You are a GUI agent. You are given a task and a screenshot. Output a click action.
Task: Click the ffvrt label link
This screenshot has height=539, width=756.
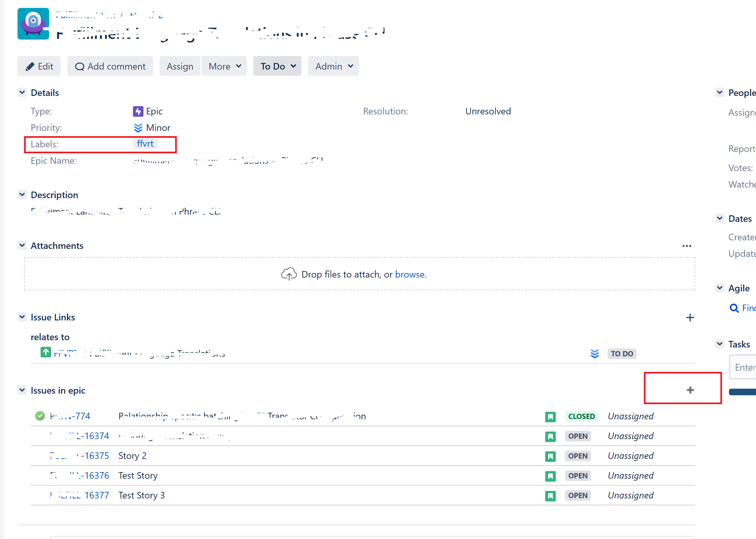point(145,144)
